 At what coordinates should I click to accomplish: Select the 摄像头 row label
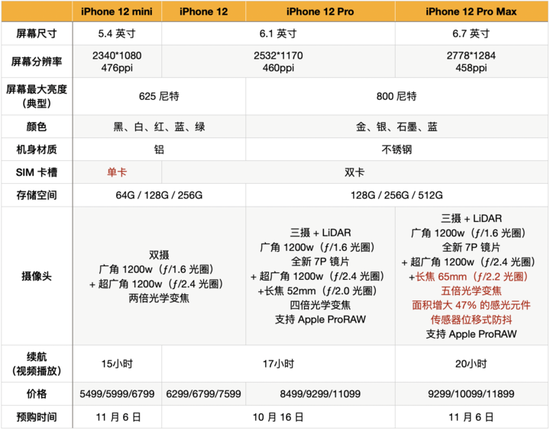pos(36,276)
